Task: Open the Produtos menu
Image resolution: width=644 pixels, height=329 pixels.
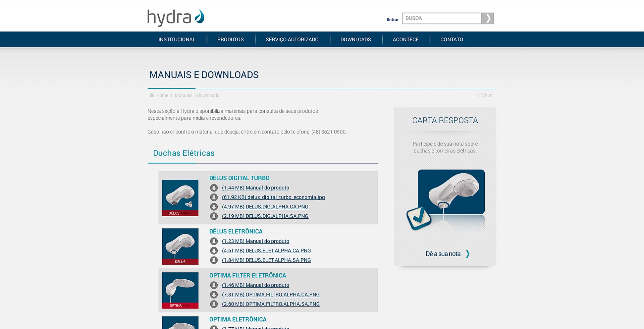Action: pyautogui.click(x=230, y=40)
